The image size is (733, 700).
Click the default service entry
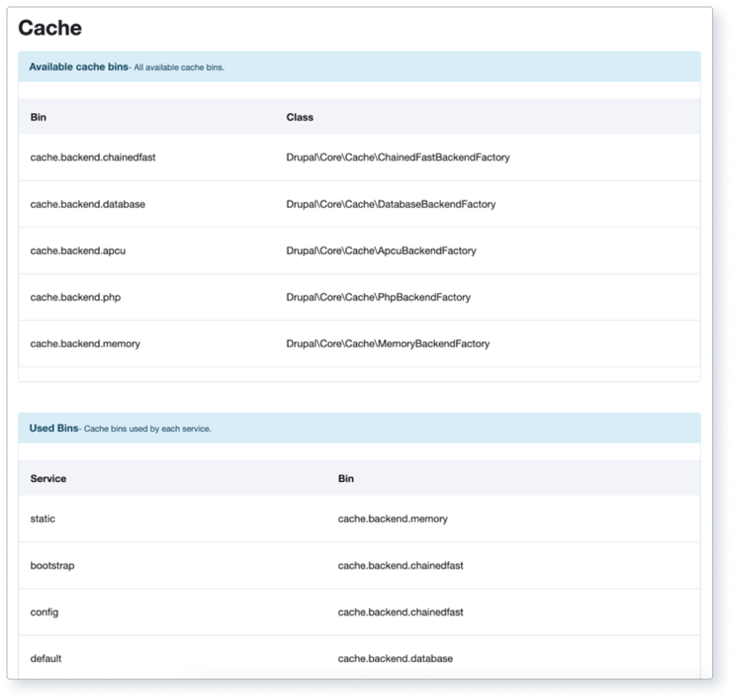coord(44,658)
